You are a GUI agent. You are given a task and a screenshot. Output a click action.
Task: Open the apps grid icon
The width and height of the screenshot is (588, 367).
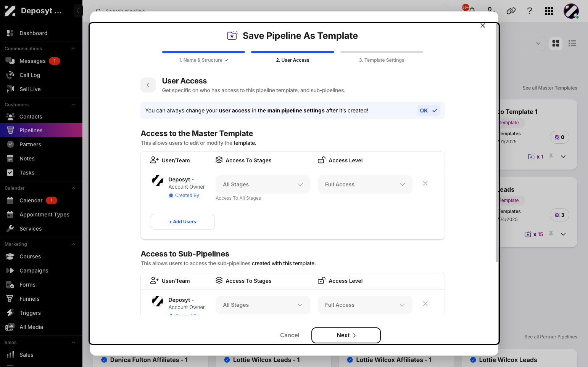pyautogui.click(x=549, y=11)
